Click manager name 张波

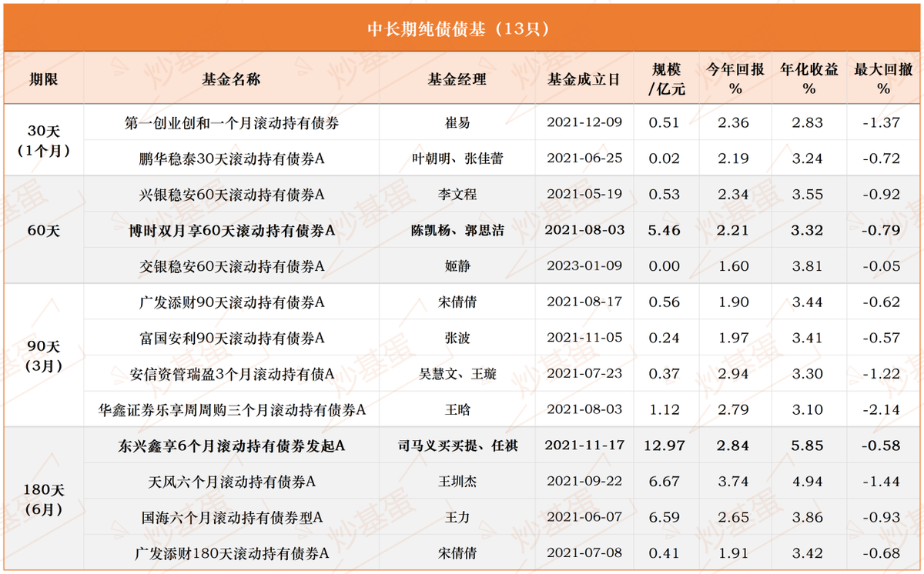pyautogui.click(x=457, y=338)
